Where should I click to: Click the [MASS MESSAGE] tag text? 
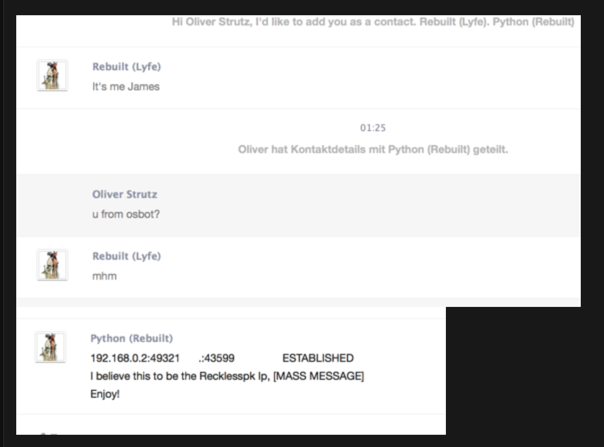(x=319, y=376)
